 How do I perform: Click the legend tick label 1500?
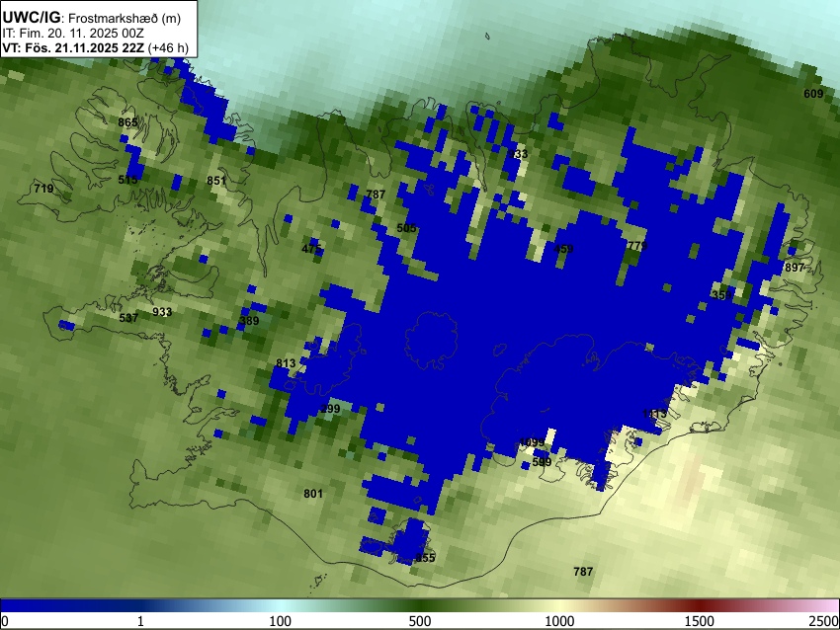tap(700, 621)
